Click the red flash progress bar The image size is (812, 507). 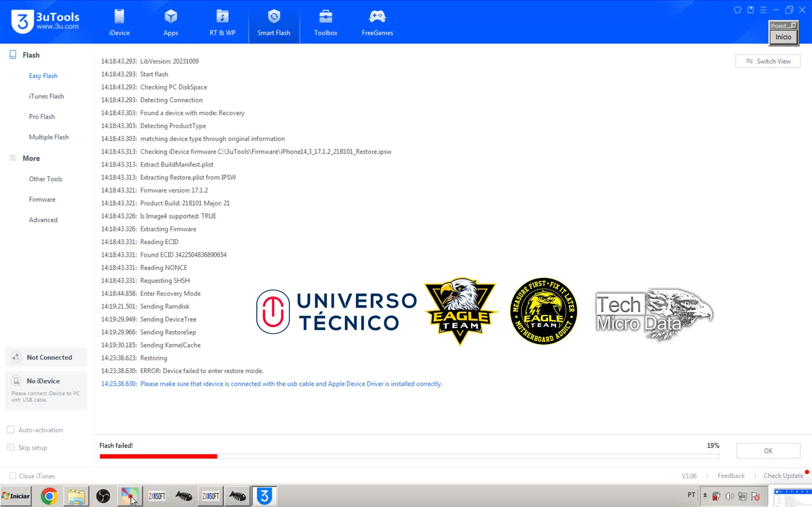(x=158, y=456)
